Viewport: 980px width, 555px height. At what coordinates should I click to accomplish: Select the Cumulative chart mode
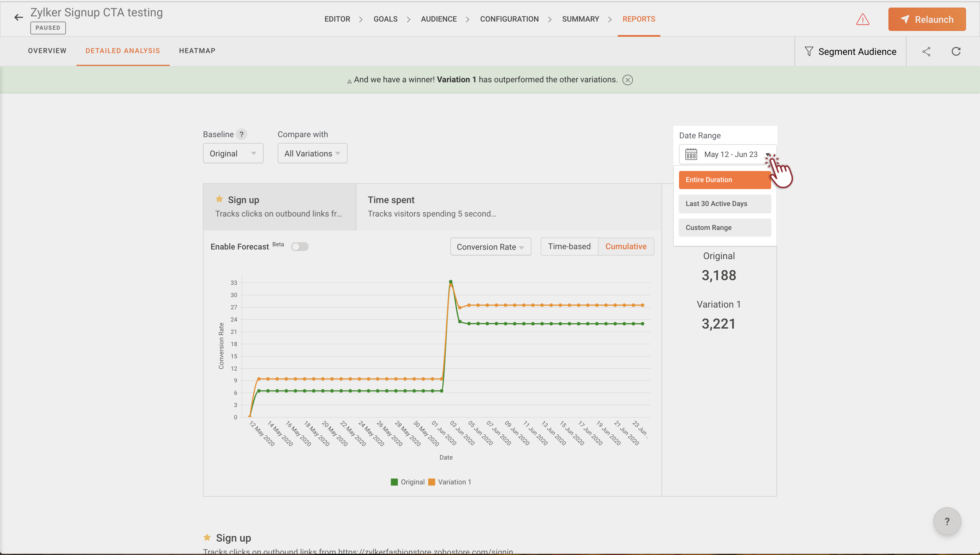(x=626, y=247)
